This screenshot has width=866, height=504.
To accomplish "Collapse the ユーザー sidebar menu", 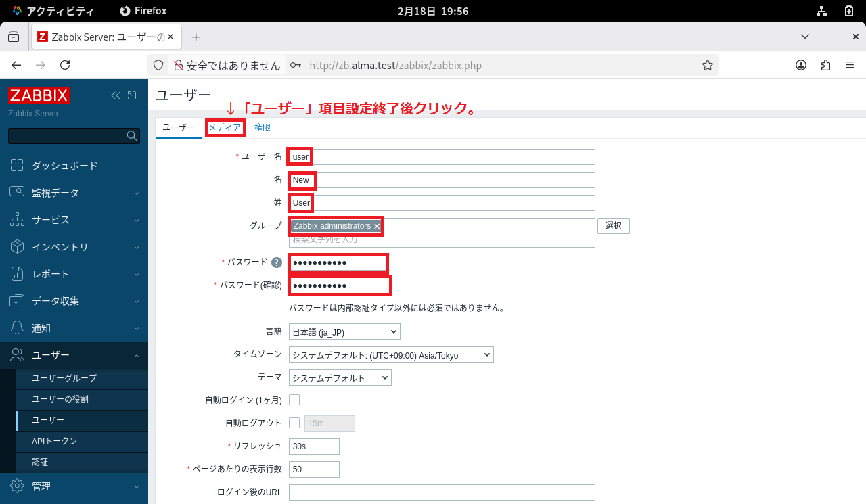I will tap(137, 355).
